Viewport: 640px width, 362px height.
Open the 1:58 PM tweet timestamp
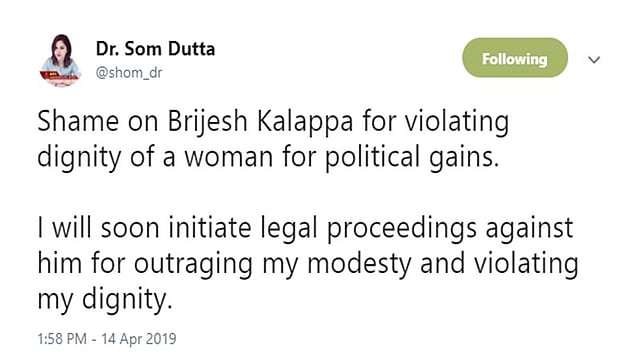(x=62, y=339)
